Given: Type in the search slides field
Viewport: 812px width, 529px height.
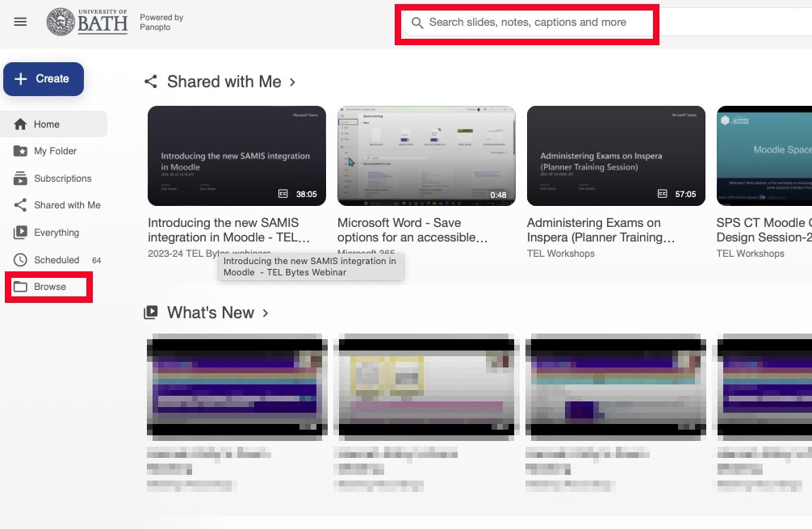Looking at the screenshot, I should click(533, 23).
